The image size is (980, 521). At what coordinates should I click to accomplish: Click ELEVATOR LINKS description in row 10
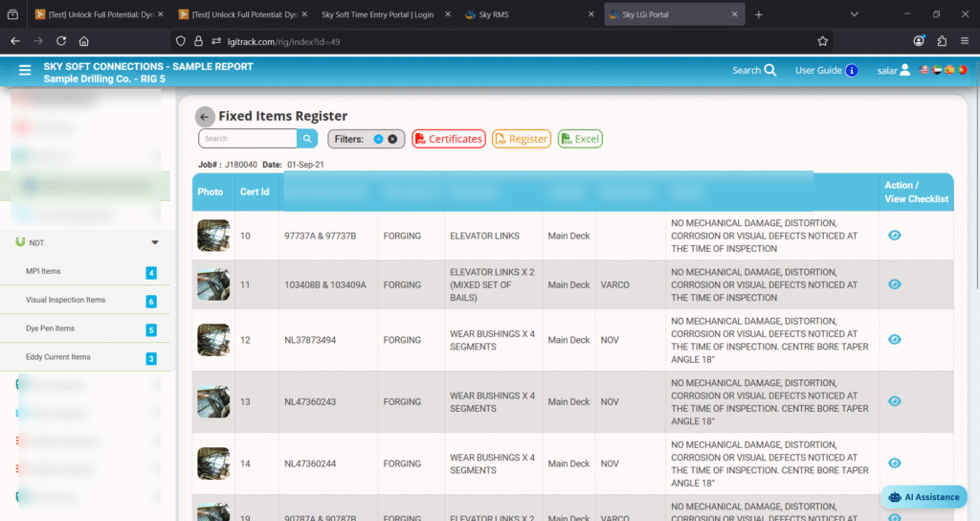point(484,236)
